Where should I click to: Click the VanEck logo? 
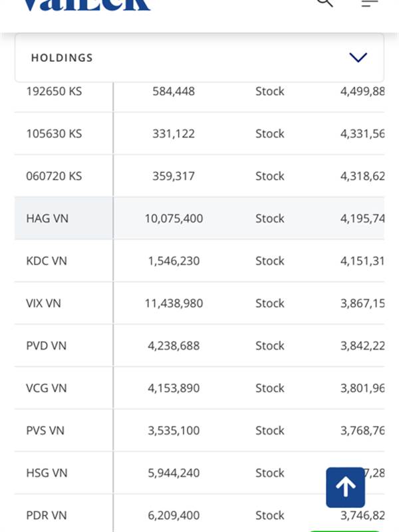click(x=87, y=5)
